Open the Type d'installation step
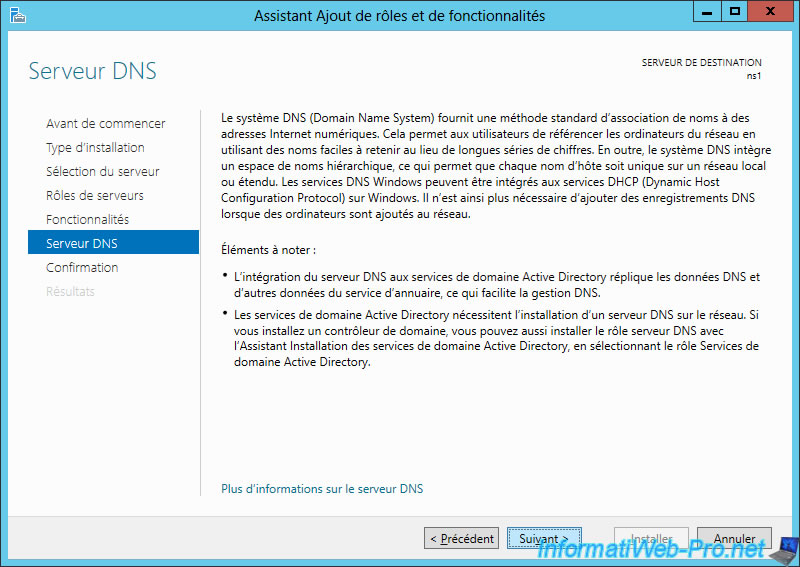 (95, 147)
